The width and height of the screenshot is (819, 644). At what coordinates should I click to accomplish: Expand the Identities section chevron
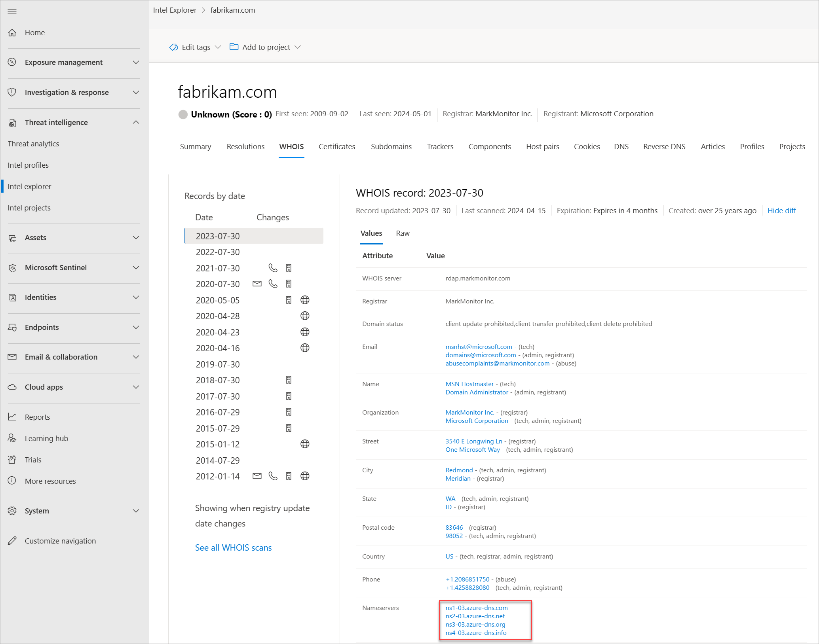tap(136, 297)
